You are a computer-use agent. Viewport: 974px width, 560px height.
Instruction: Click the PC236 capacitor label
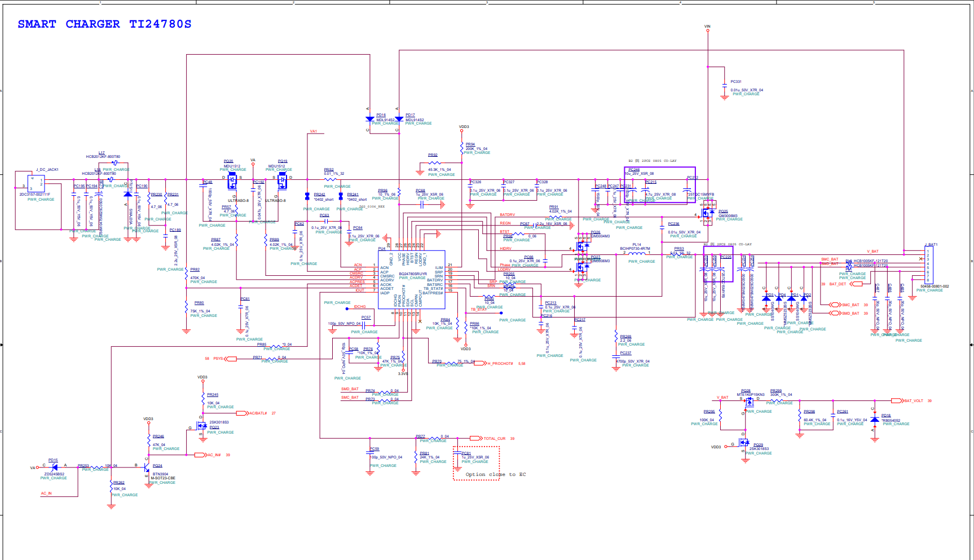[673, 224]
